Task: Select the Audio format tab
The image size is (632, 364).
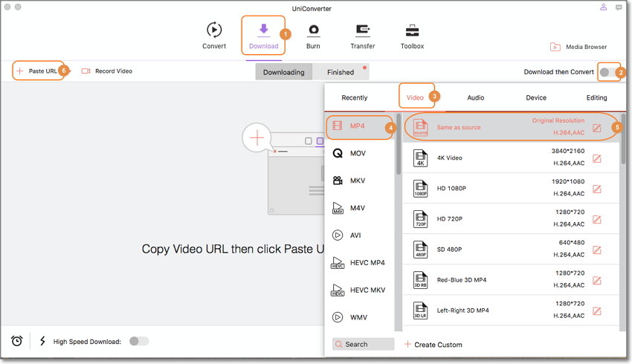Action: [476, 97]
